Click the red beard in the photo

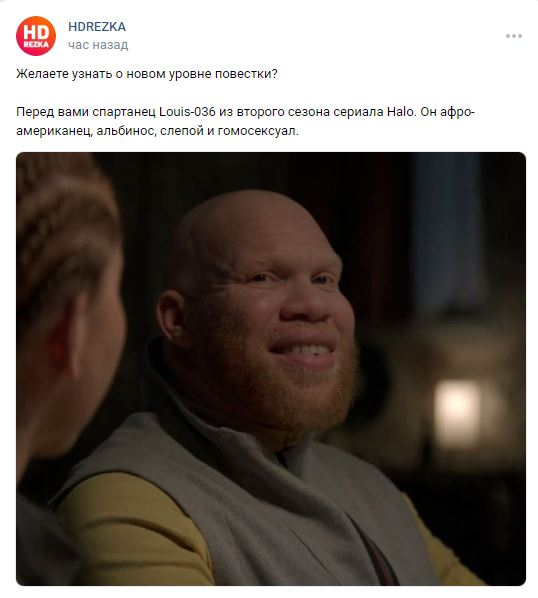[290, 393]
